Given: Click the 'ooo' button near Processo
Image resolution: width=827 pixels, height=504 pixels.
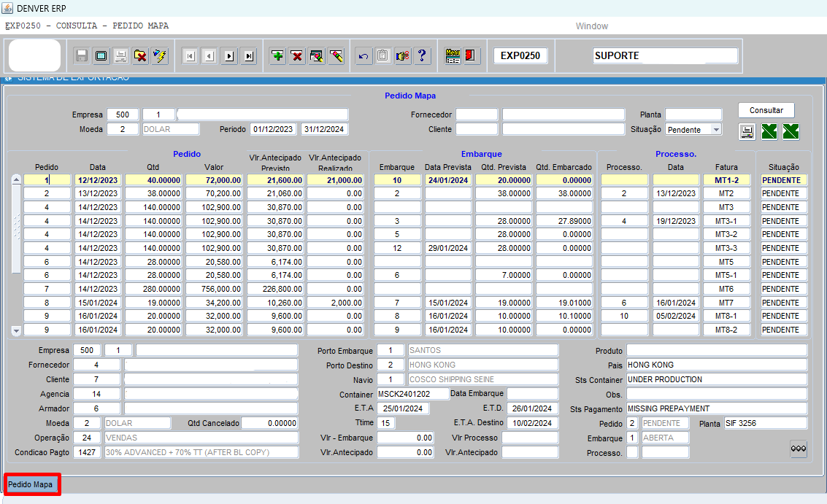Looking at the screenshot, I should pos(799,449).
